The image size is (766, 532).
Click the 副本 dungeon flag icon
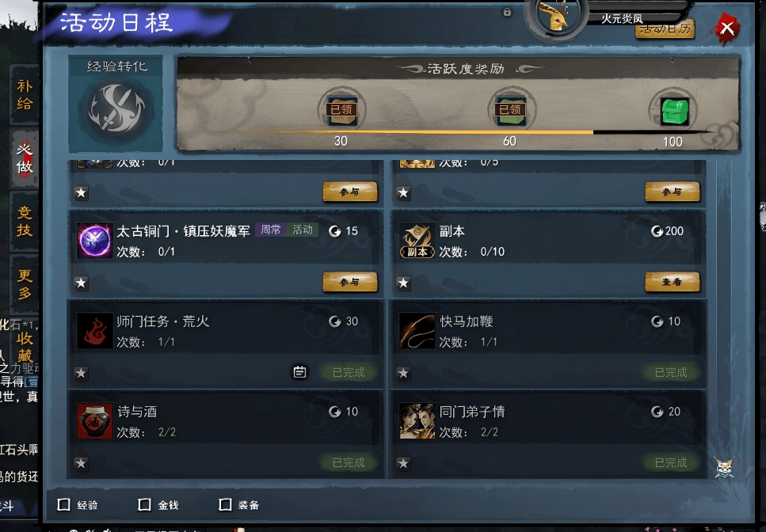(x=417, y=241)
